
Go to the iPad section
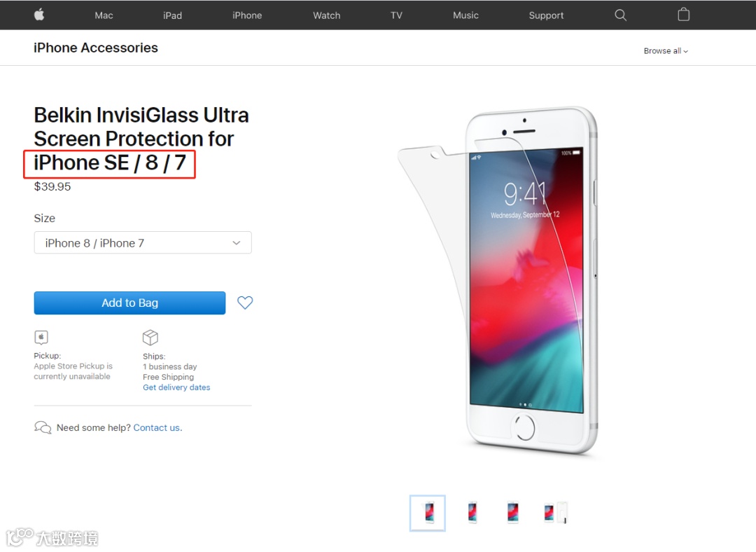coord(172,15)
